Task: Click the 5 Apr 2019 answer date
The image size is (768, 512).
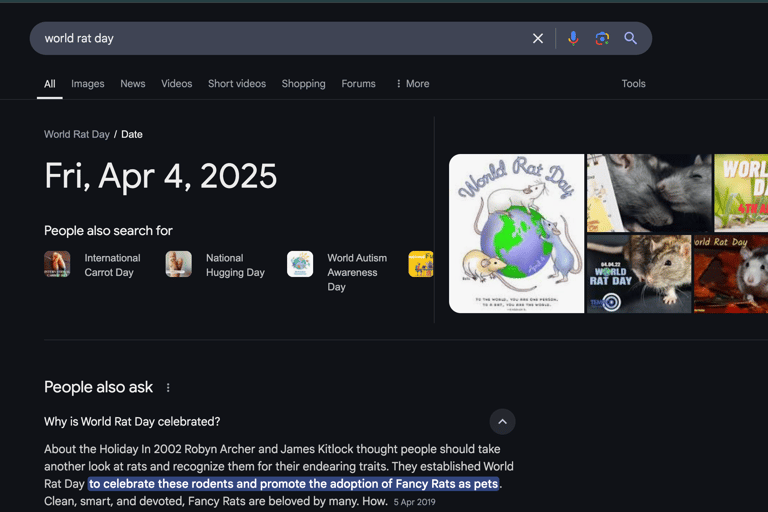Action: coord(414,502)
